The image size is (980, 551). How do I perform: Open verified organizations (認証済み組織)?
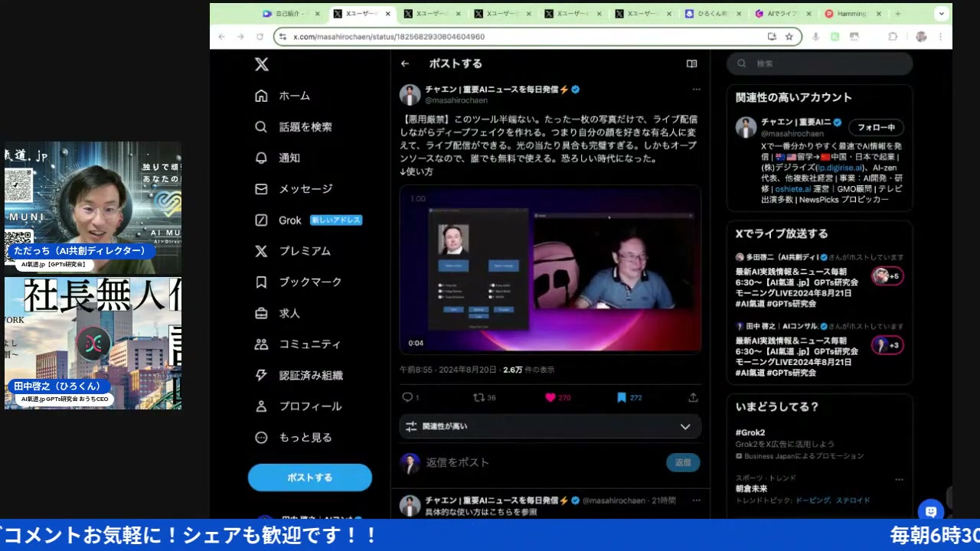299,375
